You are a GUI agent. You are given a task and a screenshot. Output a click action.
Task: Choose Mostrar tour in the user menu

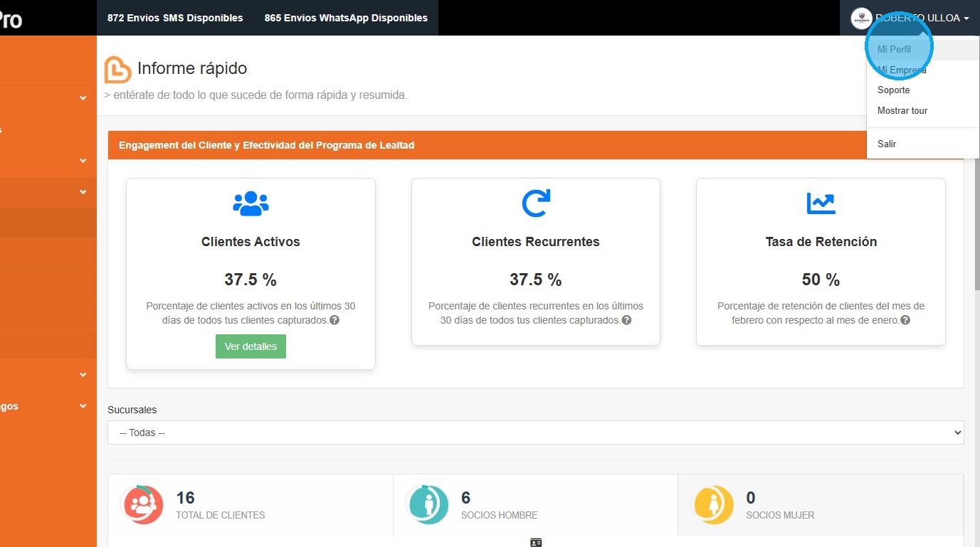(923, 111)
